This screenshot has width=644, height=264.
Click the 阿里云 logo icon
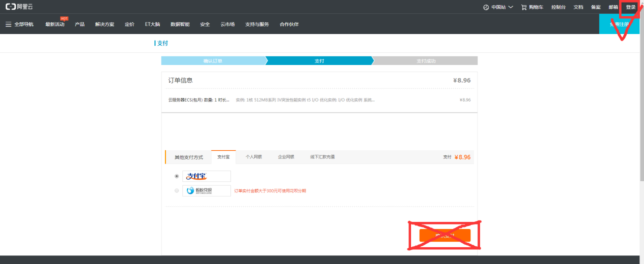(11, 7)
